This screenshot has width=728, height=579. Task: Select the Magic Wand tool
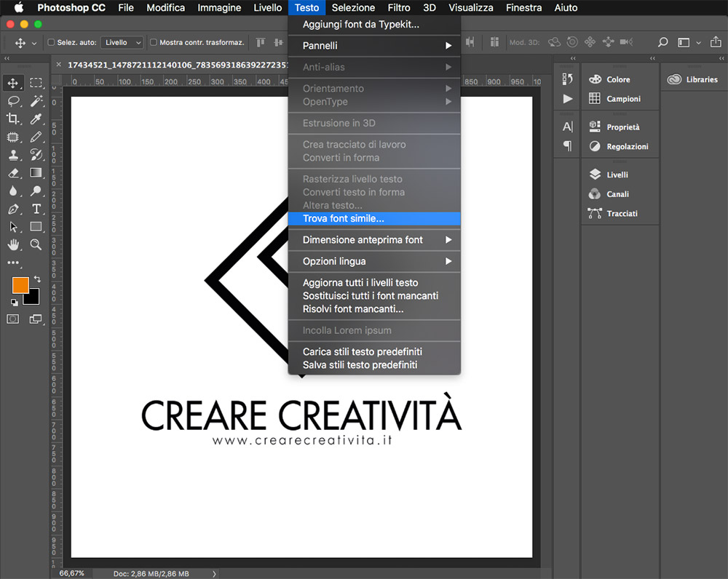[36, 101]
